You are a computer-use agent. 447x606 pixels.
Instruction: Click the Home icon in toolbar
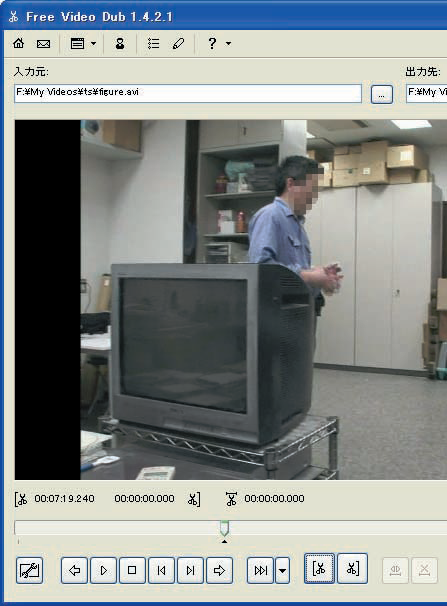(18, 43)
